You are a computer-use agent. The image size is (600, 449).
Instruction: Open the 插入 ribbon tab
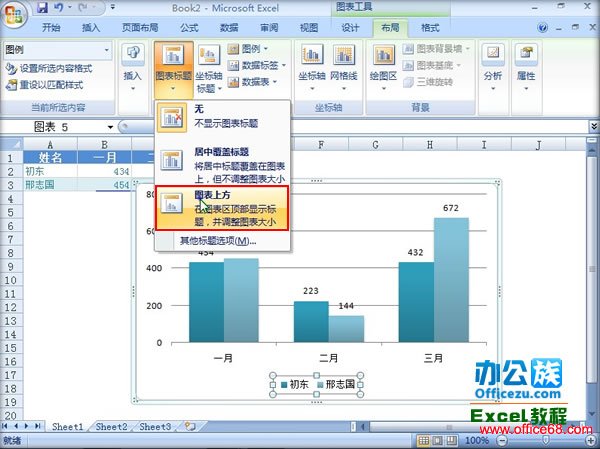pos(90,28)
